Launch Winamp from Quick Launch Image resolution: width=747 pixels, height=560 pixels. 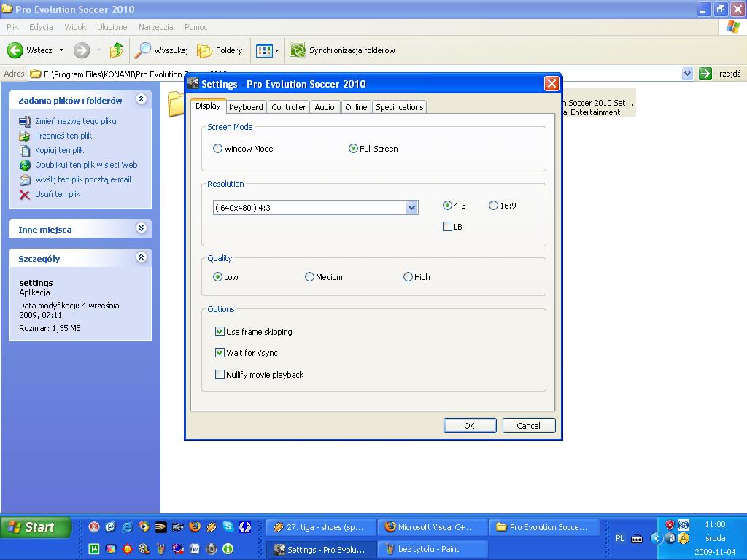(x=211, y=526)
